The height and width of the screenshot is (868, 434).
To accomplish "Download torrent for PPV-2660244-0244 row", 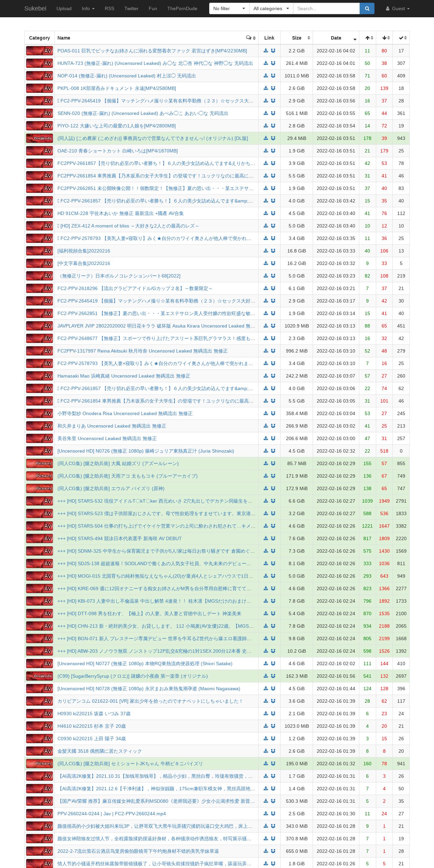I will coord(266,814).
